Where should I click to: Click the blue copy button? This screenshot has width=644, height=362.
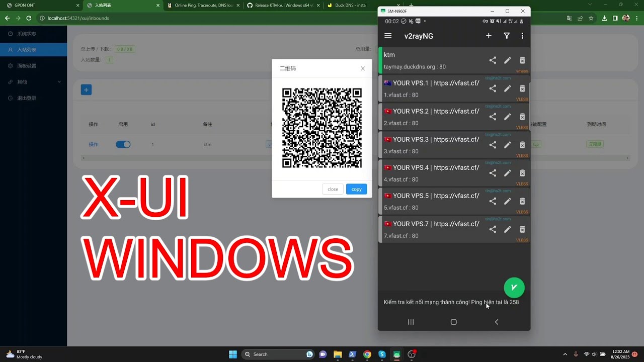[356, 189]
